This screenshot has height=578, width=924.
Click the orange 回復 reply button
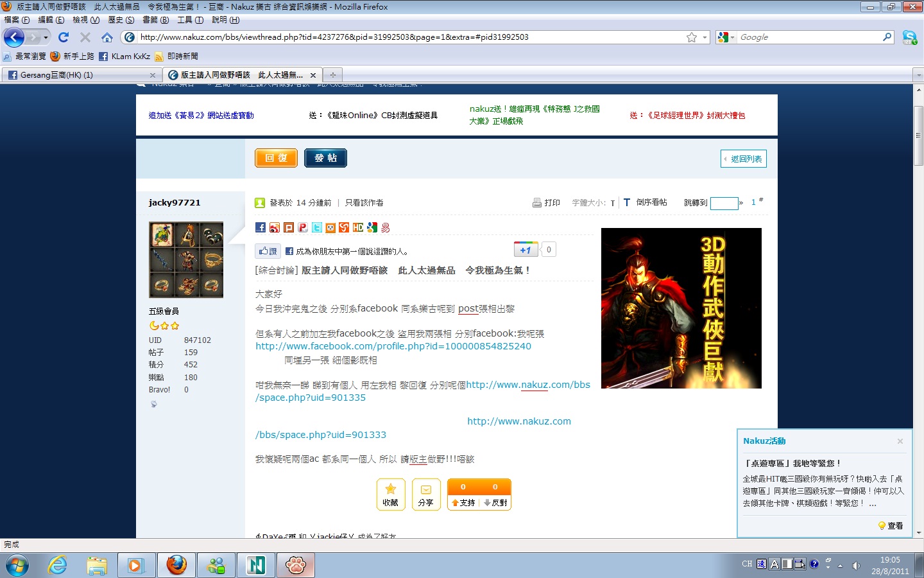(276, 158)
